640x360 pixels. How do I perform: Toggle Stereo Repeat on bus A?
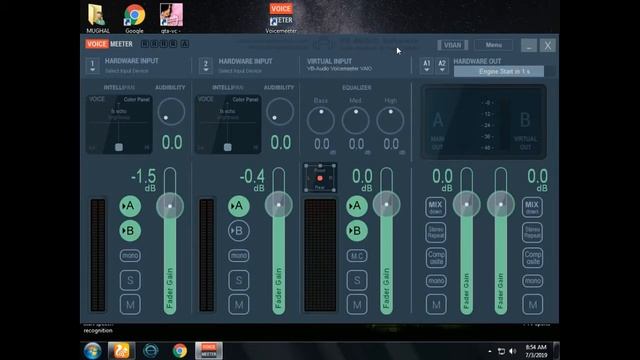[x=436, y=232]
